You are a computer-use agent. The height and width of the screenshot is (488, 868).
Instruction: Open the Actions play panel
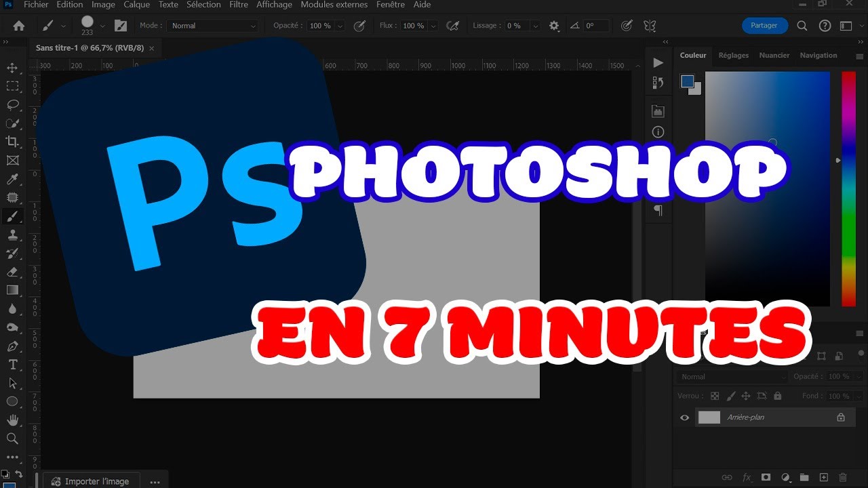[x=658, y=62]
